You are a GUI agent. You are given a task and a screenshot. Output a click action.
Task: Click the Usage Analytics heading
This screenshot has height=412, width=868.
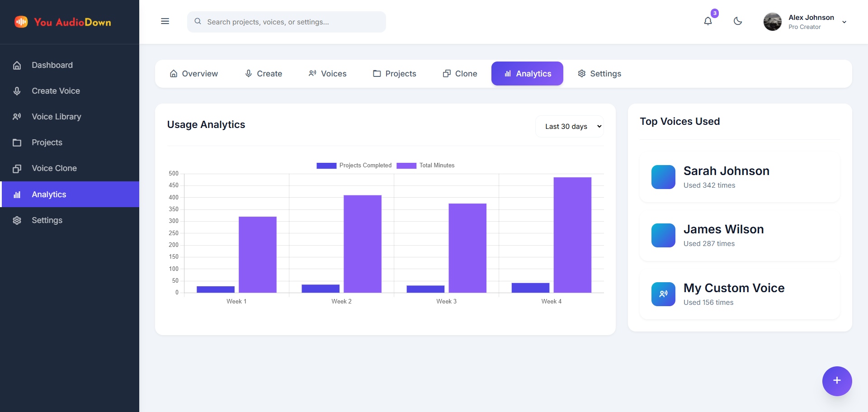pyautogui.click(x=206, y=125)
